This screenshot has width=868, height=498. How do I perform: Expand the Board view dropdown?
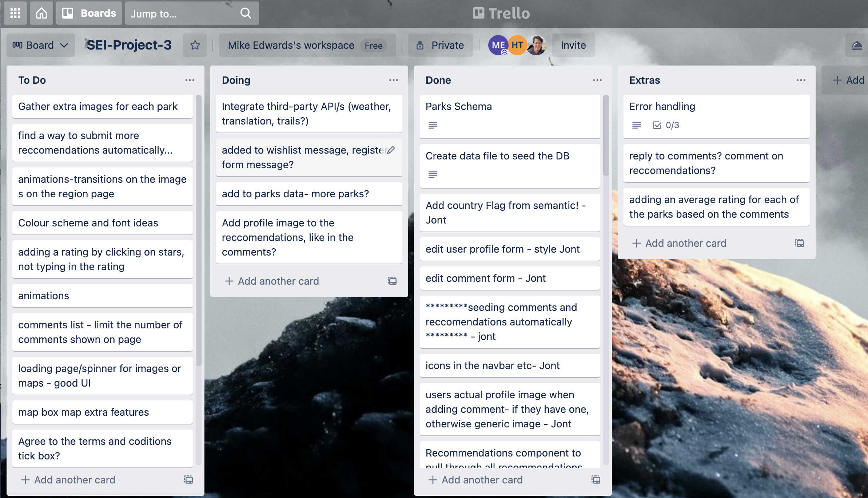[41, 45]
